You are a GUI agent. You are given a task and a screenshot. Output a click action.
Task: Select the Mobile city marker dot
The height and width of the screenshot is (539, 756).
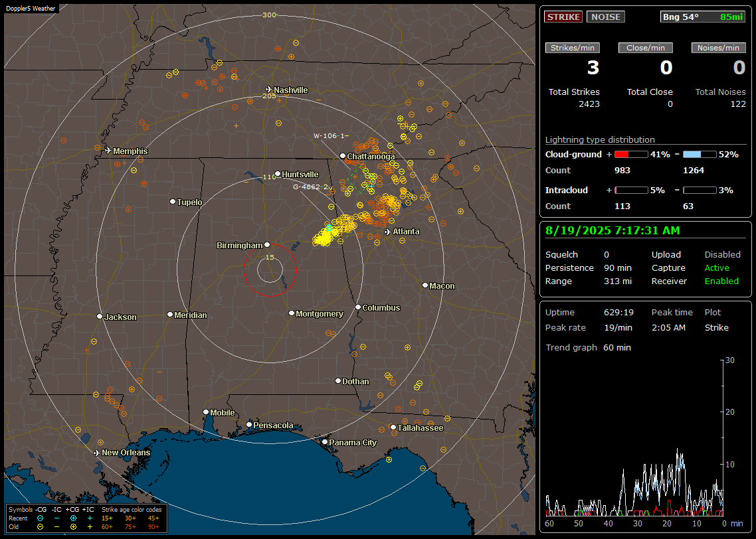click(206, 412)
